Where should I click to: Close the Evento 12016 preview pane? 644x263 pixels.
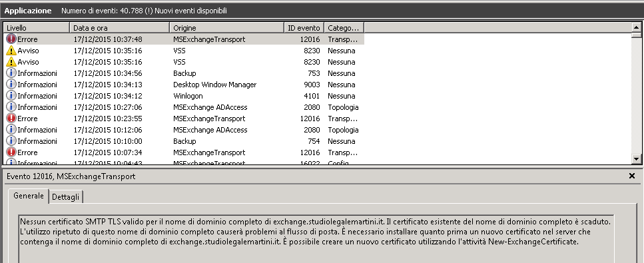coord(631,176)
